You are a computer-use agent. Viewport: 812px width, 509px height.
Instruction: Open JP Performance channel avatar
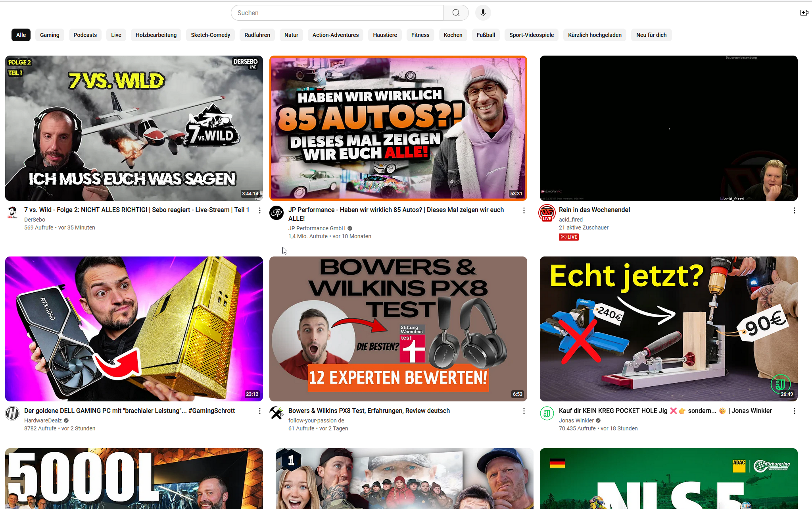click(x=276, y=213)
